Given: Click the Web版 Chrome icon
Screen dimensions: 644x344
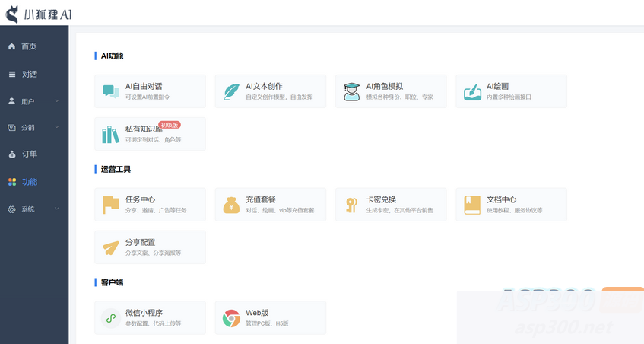Looking at the screenshot, I should pyautogui.click(x=231, y=318).
